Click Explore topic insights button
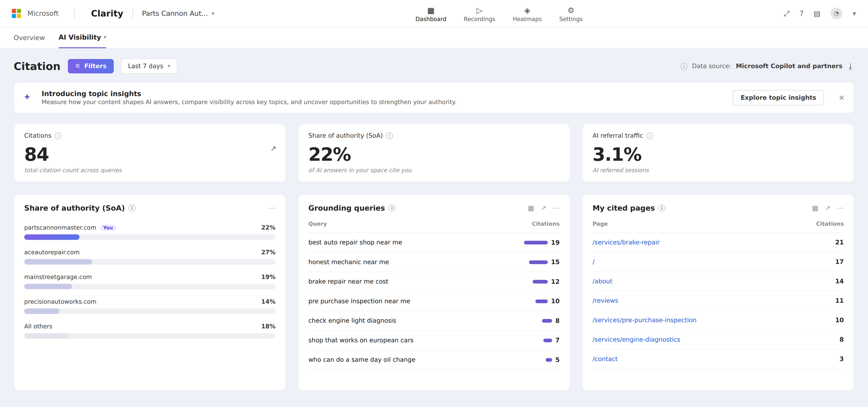This screenshot has width=868, height=407. pyautogui.click(x=778, y=98)
